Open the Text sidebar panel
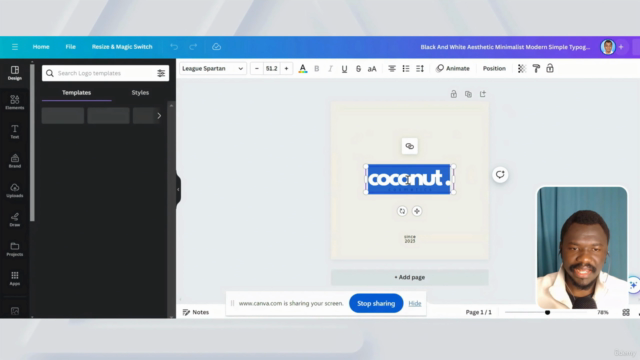The height and width of the screenshot is (360, 640). (15, 131)
